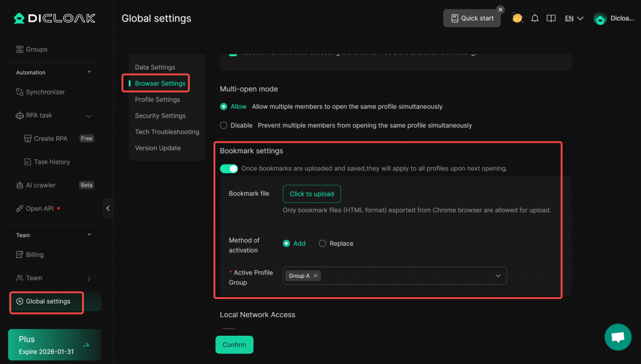This screenshot has width=641, height=364.
Task: Click the gold coin rewards icon
Action: coord(517,18)
